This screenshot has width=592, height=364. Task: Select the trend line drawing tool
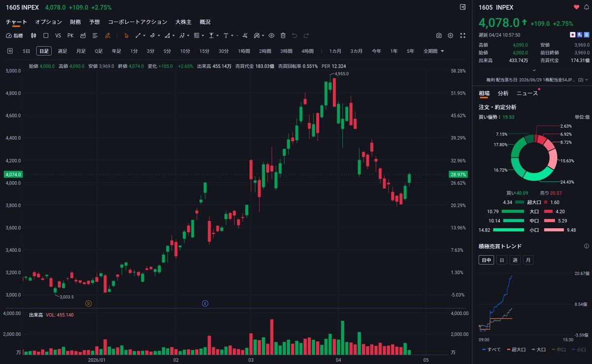pos(138,36)
